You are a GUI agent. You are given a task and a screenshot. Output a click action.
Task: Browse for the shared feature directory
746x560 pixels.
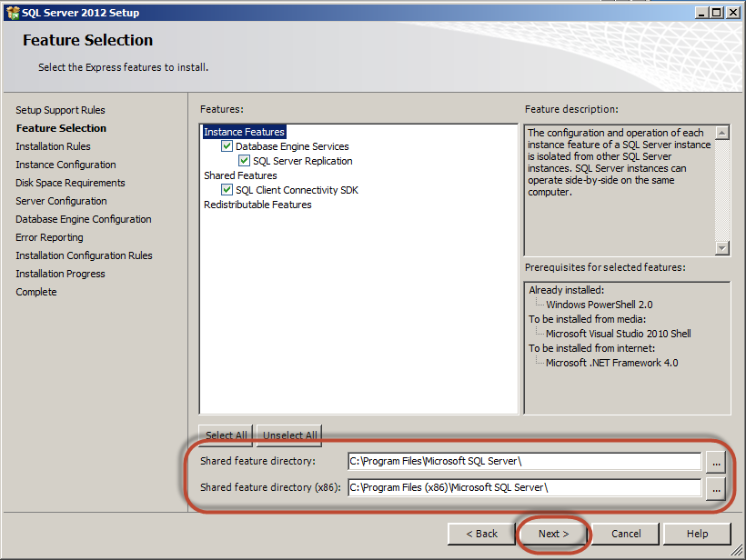(716, 463)
